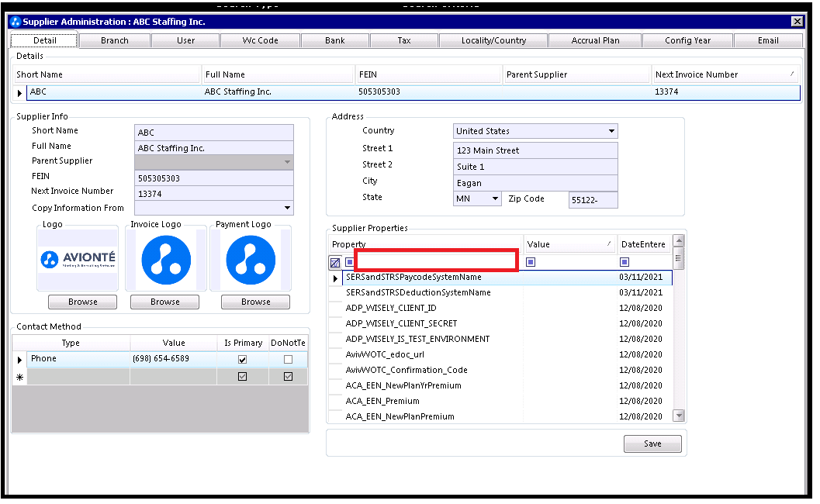Screen dimensions: 820x504
Task: Click the row arrow beside SERSandSTRSPaycodeSystemName
Action: coord(335,278)
